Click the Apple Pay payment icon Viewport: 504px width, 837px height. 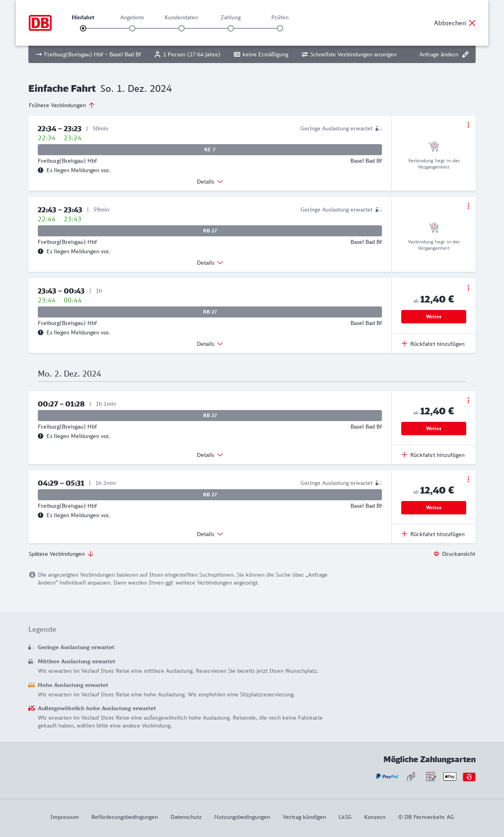click(450, 777)
